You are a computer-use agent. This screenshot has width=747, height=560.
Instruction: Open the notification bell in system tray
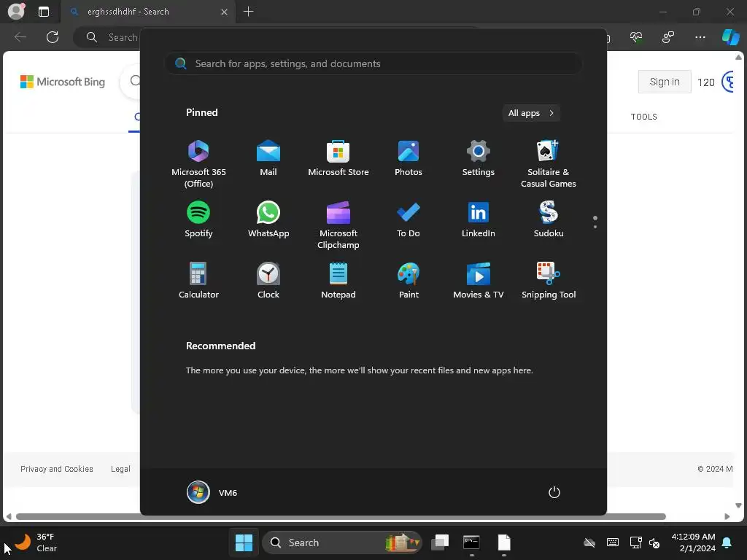click(x=727, y=542)
